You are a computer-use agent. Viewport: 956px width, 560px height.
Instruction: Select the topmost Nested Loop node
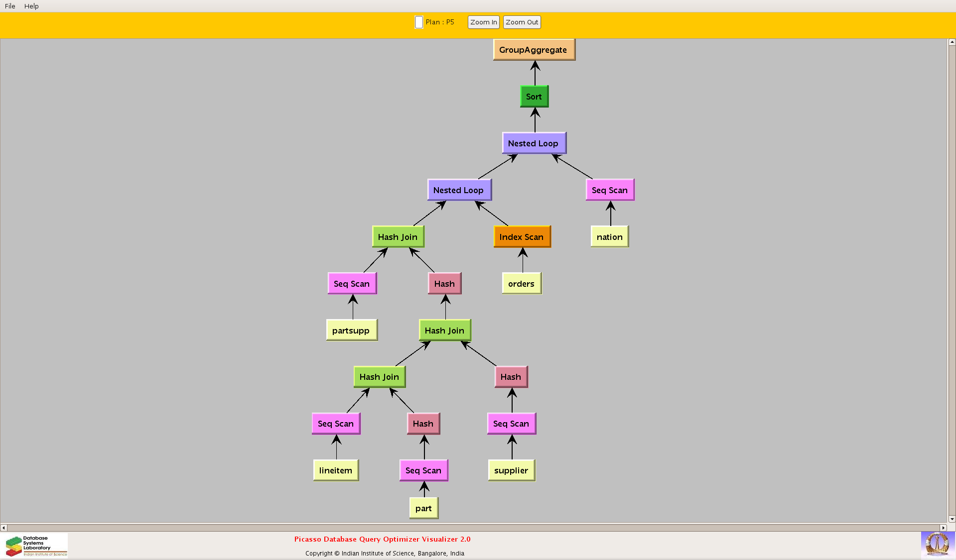(x=534, y=143)
